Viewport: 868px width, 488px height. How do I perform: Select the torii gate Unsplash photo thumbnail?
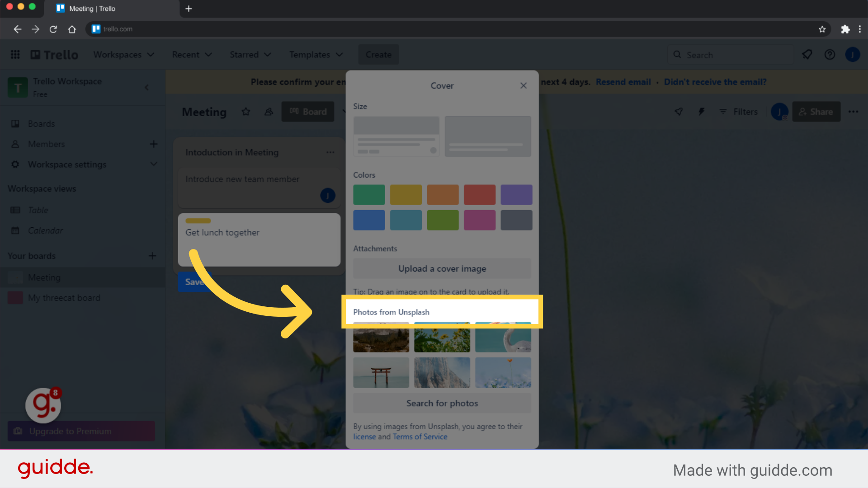[x=381, y=373]
